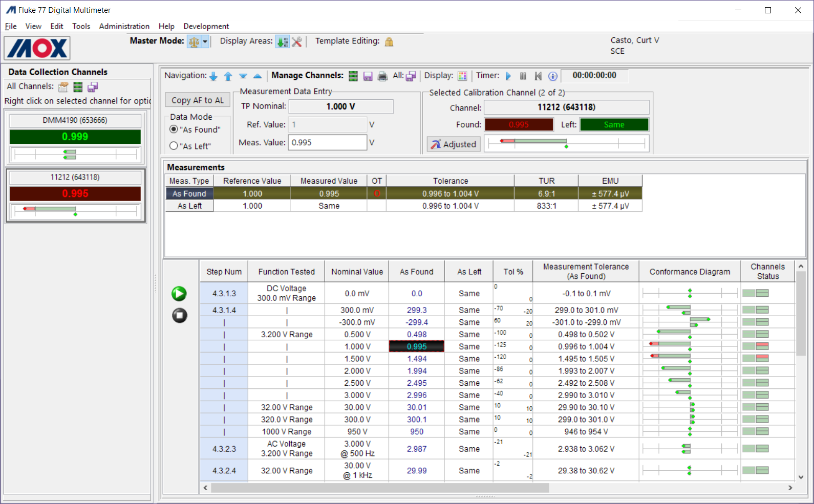This screenshot has width=814, height=504.
Task: Click the timer display 00:00:00:00
Action: pos(594,76)
